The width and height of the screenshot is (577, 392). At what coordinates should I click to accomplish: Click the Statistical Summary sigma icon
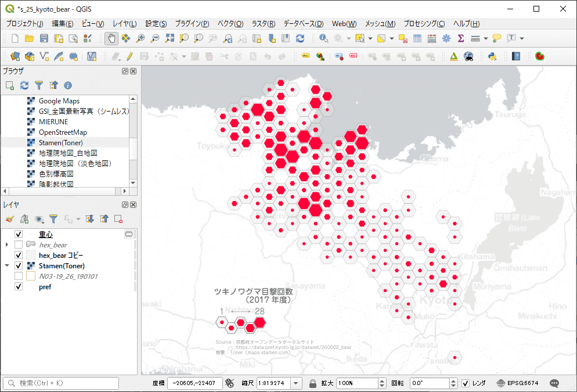pyautogui.click(x=461, y=38)
